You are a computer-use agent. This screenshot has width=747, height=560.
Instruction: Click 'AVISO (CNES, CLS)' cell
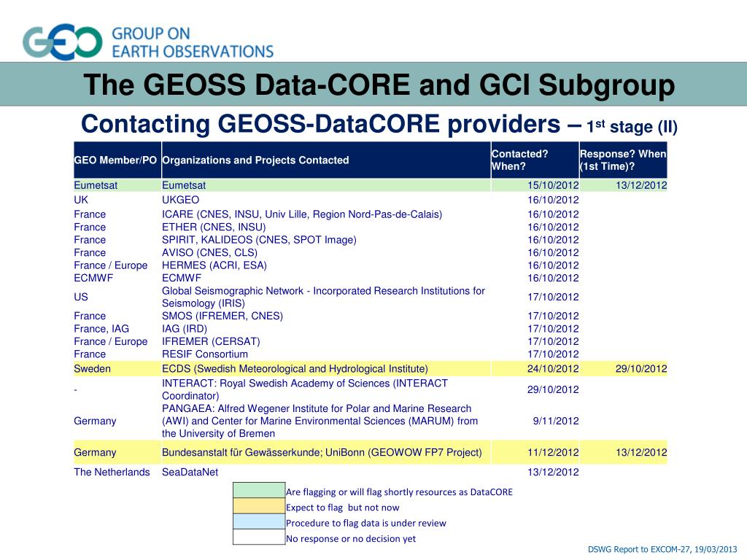pyautogui.click(x=209, y=253)
